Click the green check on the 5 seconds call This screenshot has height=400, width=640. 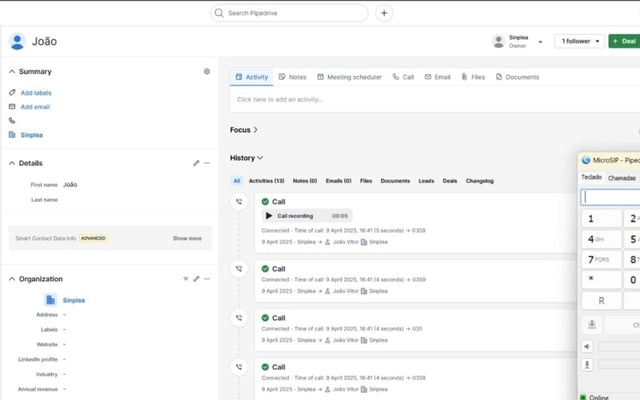tap(265, 202)
